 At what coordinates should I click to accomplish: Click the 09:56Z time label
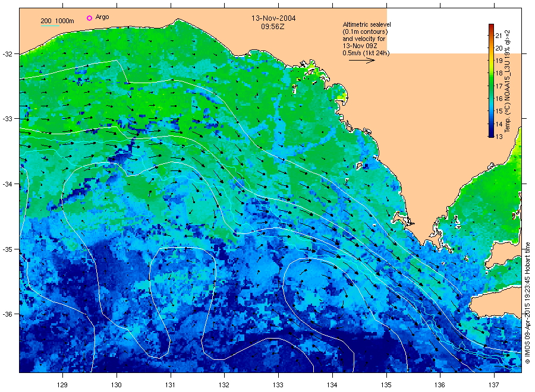pyautogui.click(x=273, y=27)
